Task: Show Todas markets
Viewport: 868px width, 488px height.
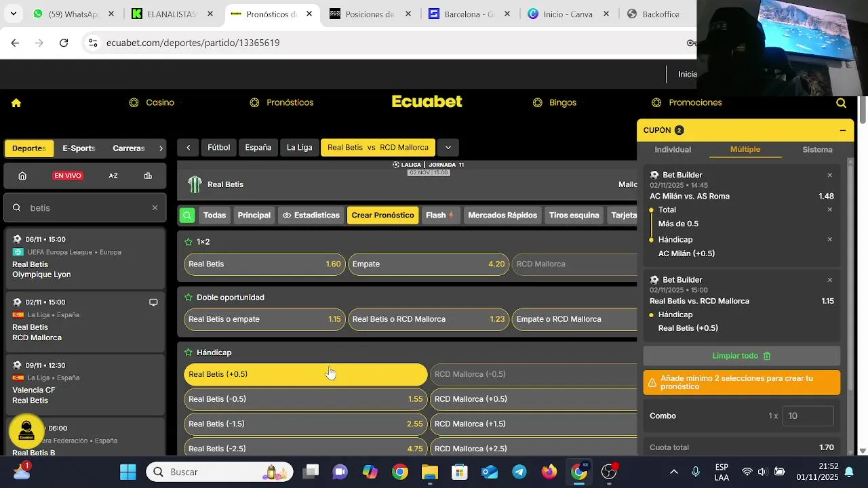Action: pyautogui.click(x=214, y=216)
